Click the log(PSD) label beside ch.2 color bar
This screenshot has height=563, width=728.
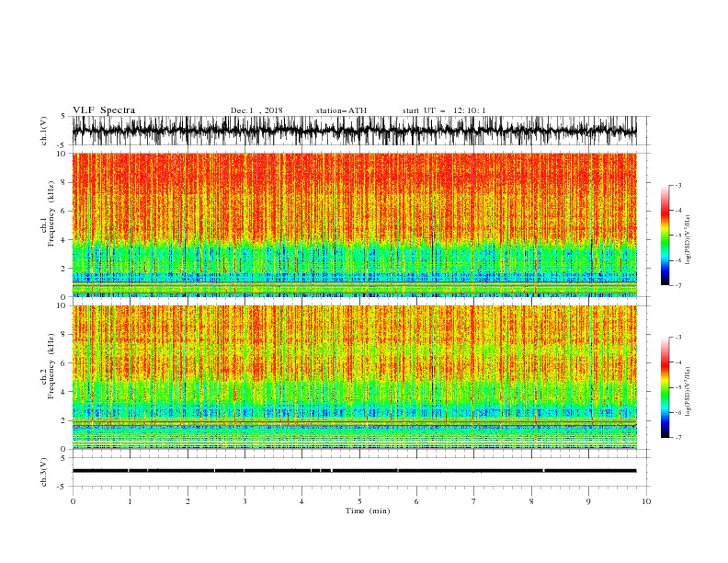[688, 391]
